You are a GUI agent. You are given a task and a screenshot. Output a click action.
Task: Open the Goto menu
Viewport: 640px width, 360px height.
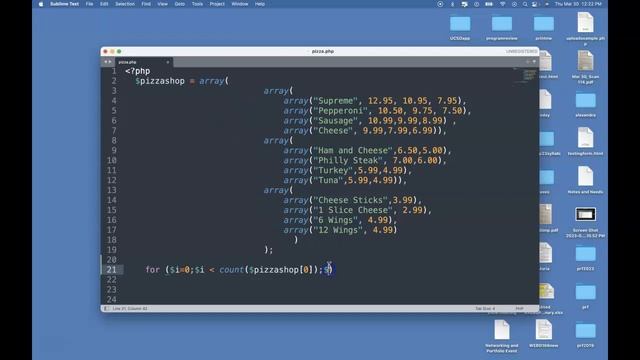pyautogui.click(x=180, y=4)
